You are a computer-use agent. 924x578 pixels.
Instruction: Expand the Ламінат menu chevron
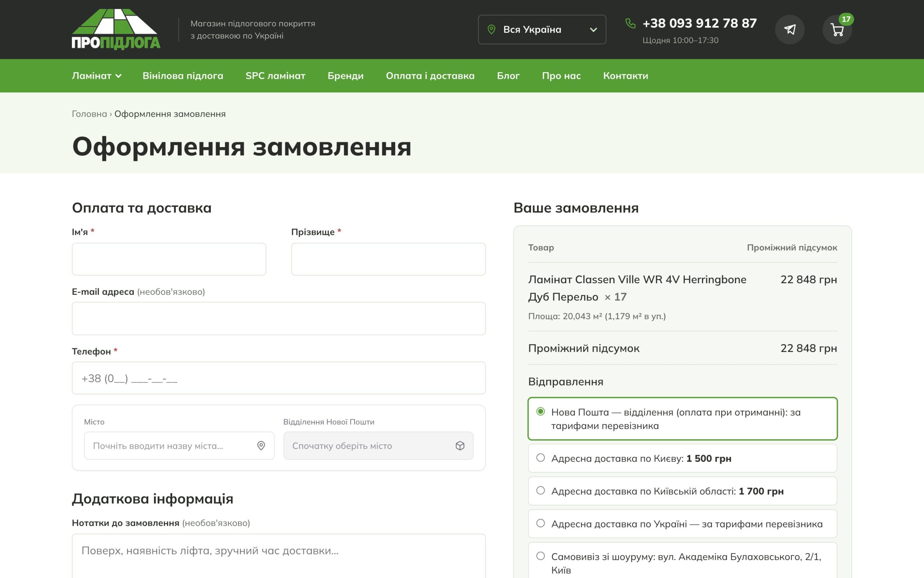(118, 76)
